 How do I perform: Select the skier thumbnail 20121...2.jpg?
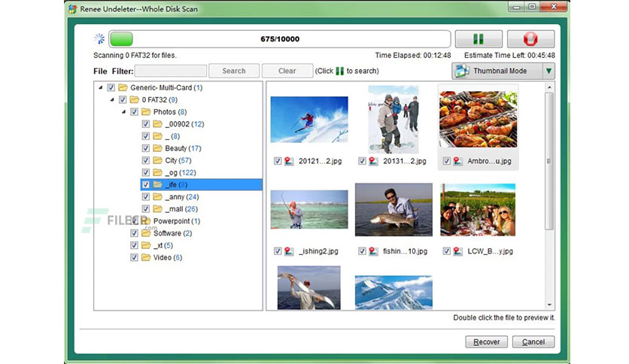point(309,120)
